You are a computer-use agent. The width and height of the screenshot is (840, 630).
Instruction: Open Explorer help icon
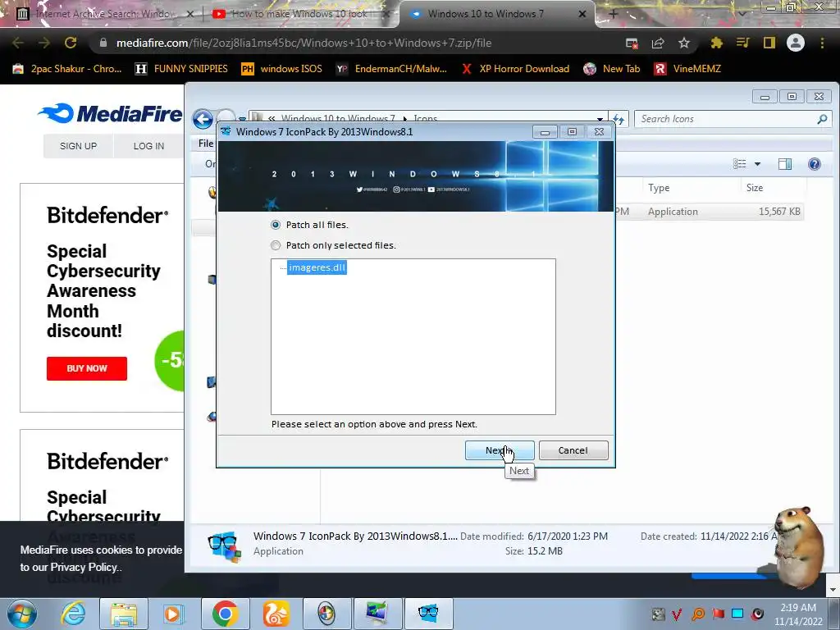[x=815, y=164]
